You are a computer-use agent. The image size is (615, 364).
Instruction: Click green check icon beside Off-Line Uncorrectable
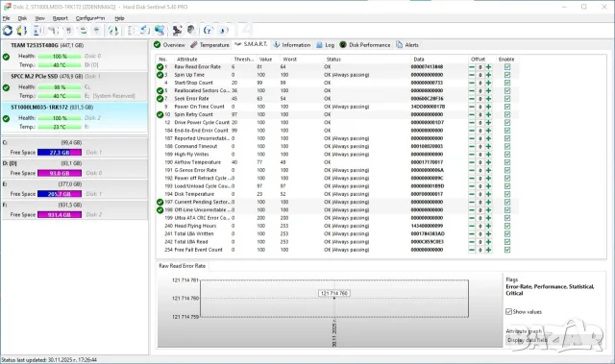(x=160, y=209)
